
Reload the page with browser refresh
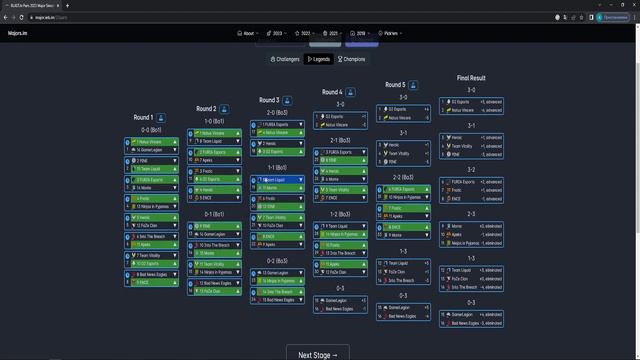[22, 18]
